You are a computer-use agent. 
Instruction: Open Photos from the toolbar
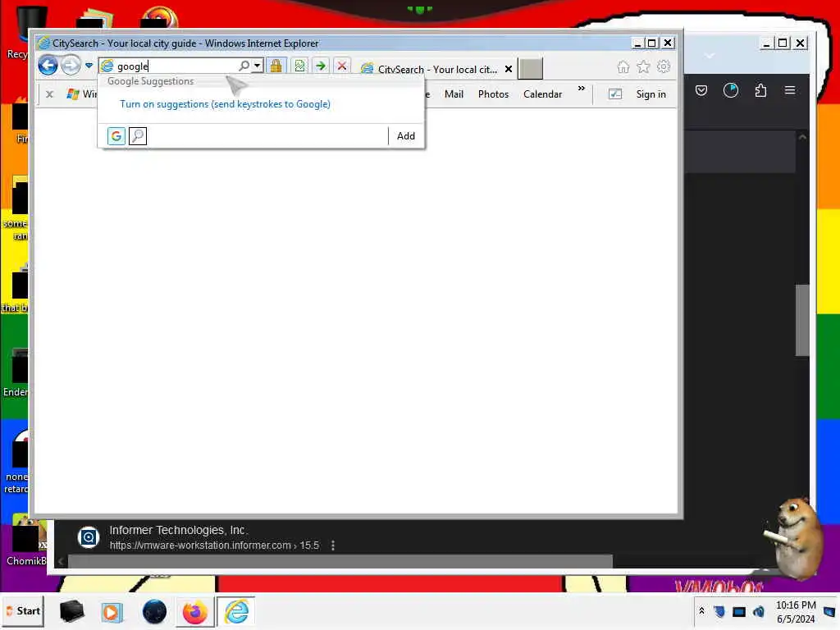point(493,94)
